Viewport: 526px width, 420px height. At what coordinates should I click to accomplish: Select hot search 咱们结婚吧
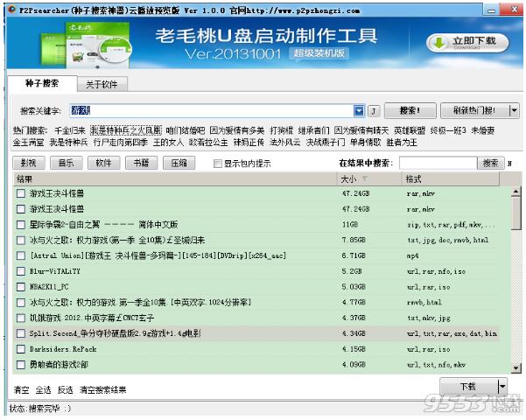click(186, 130)
